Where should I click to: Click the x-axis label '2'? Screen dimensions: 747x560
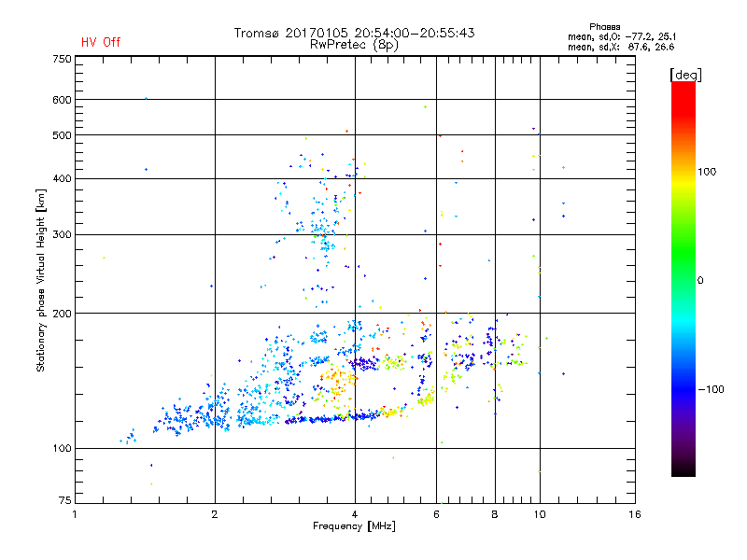(x=215, y=514)
